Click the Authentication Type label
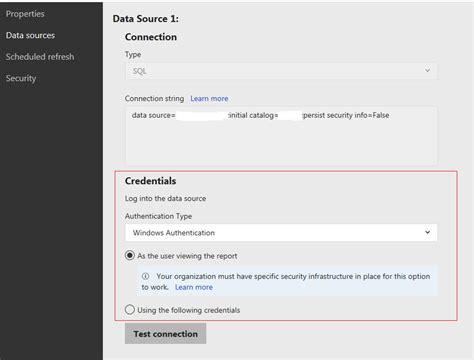Image resolution: width=474 pixels, height=360 pixels. coord(158,216)
